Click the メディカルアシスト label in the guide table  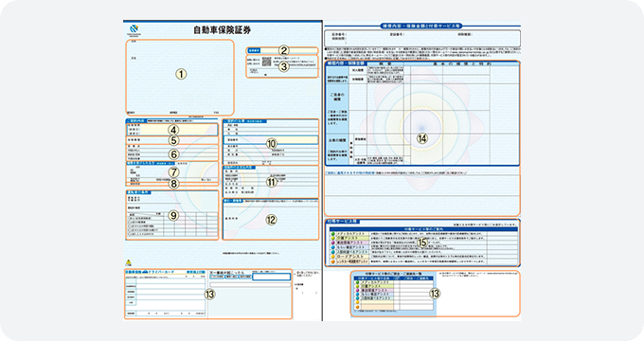[349, 234]
